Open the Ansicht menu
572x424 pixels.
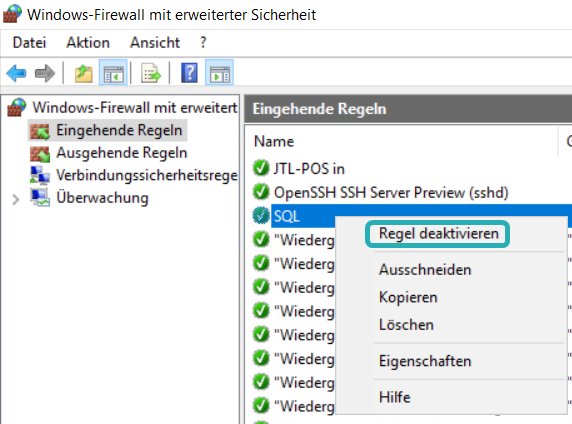(x=155, y=43)
